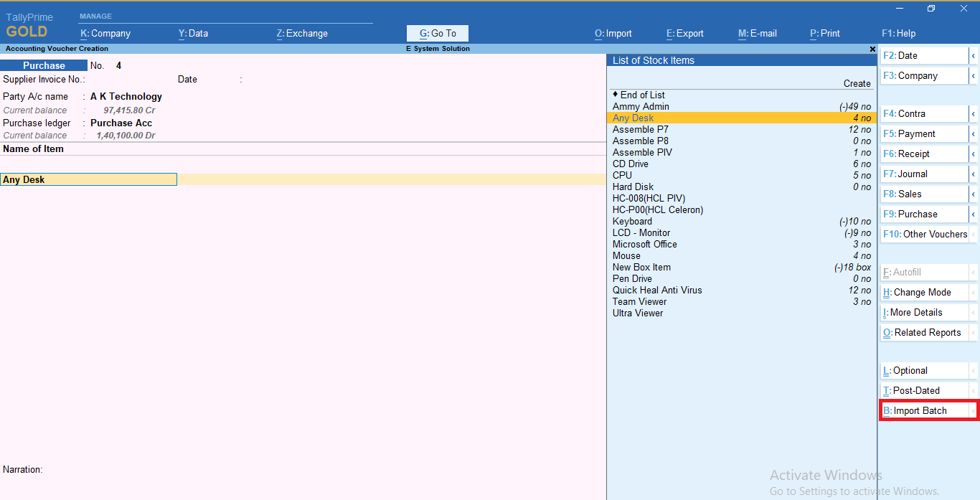Screen dimensions: 980x500
Task: Click Create in List of Stock Items
Action: [x=857, y=83]
